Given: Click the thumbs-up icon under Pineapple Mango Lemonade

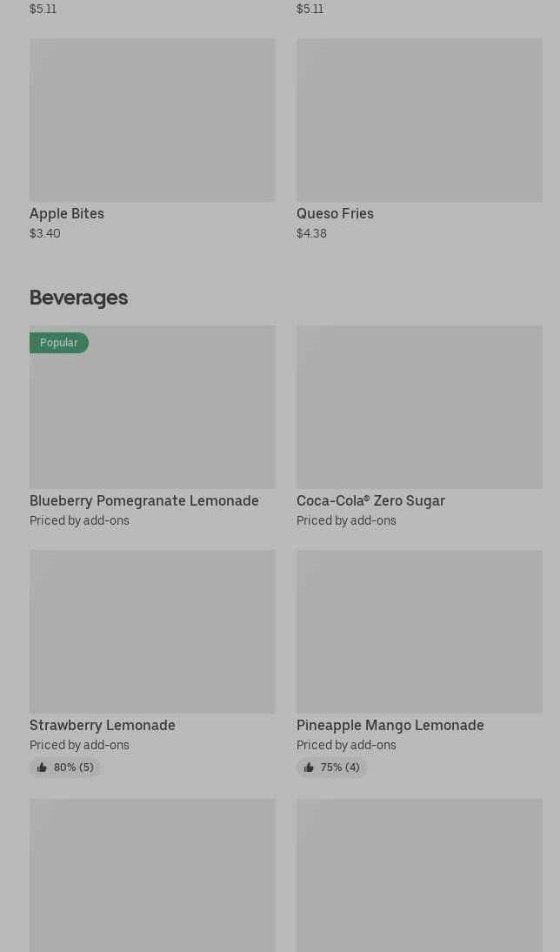Looking at the screenshot, I should pos(309,768).
